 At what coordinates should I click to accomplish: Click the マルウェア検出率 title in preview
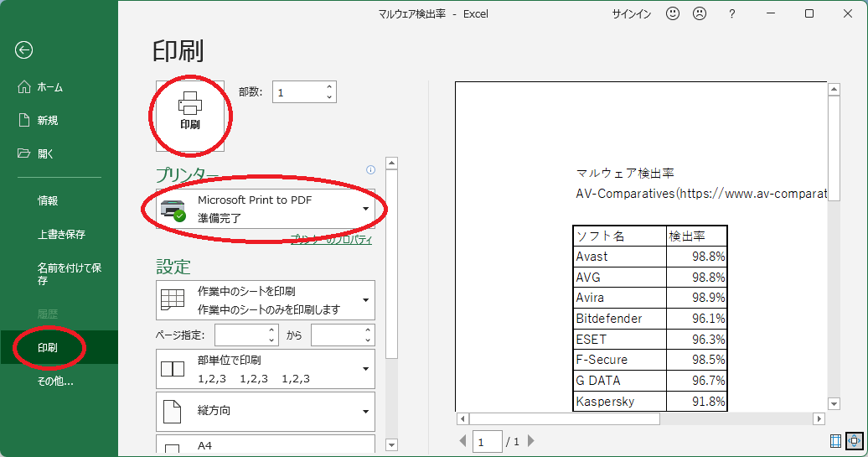[x=625, y=174]
